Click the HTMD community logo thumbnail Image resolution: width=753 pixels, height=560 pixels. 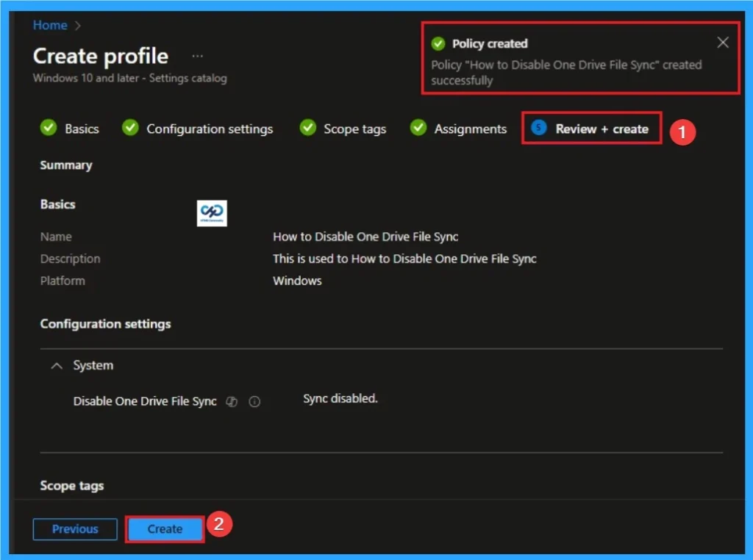[212, 213]
